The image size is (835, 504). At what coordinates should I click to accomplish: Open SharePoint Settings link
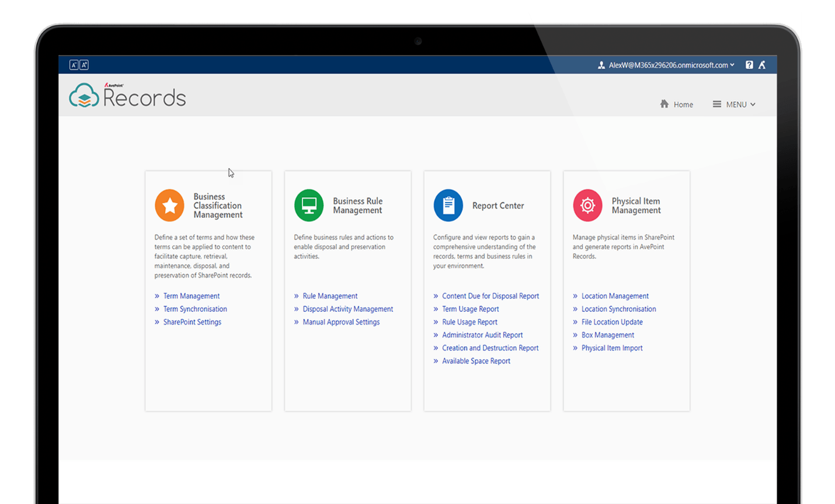[x=192, y=322]
